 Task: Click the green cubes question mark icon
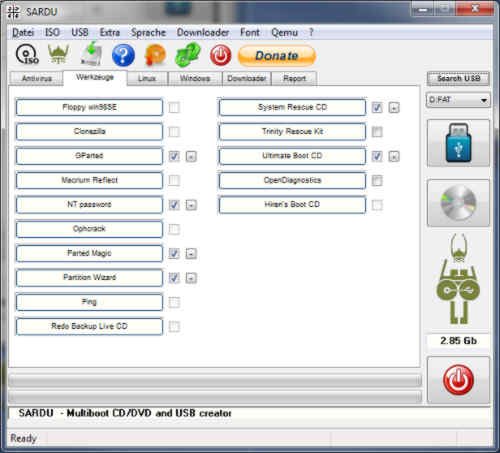pos(188,54)
